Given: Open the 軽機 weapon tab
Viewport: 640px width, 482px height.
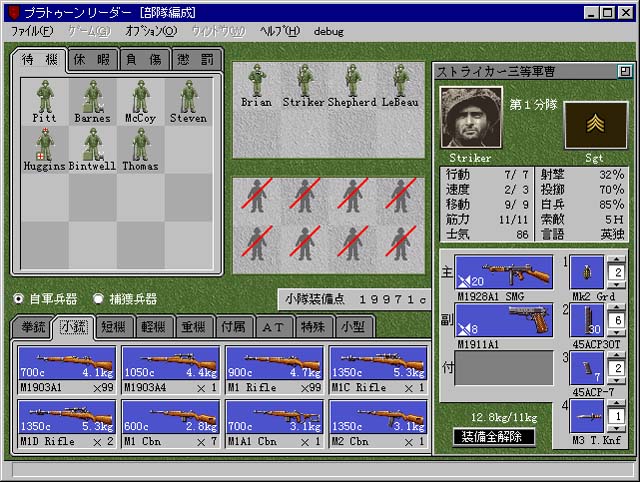Looking at the screenshot, I should pos(153,327).
